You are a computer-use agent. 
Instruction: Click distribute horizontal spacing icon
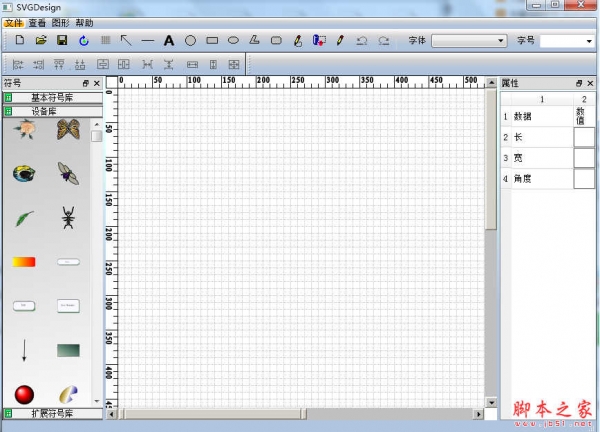coord(147,64)
